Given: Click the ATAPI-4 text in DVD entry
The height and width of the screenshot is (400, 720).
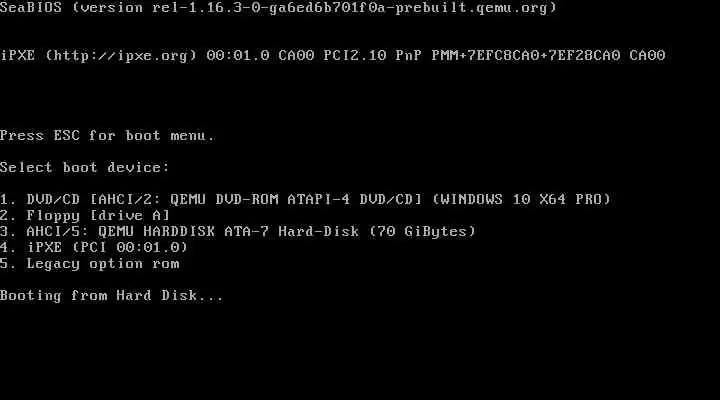Looking at the screenshot, I should pos(319,199).
